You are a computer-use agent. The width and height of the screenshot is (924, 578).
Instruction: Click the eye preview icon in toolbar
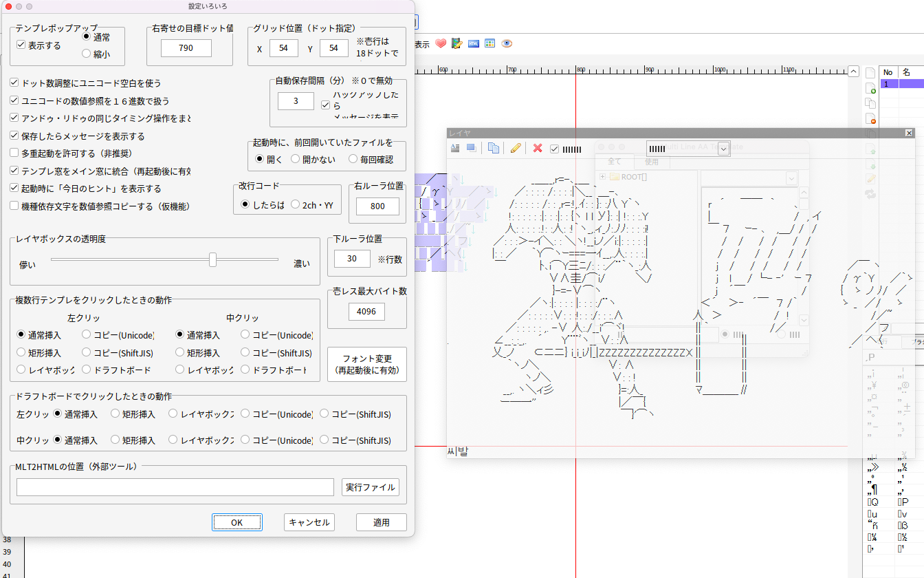[x=507, y=43]
